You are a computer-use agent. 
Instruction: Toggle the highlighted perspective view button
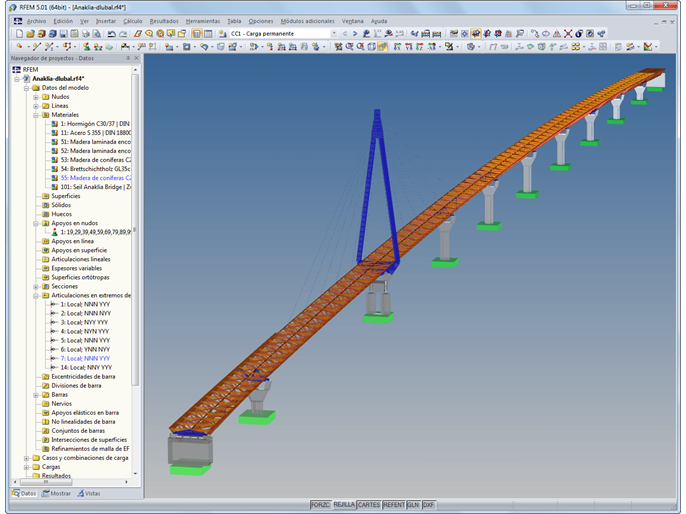(382, 46)
